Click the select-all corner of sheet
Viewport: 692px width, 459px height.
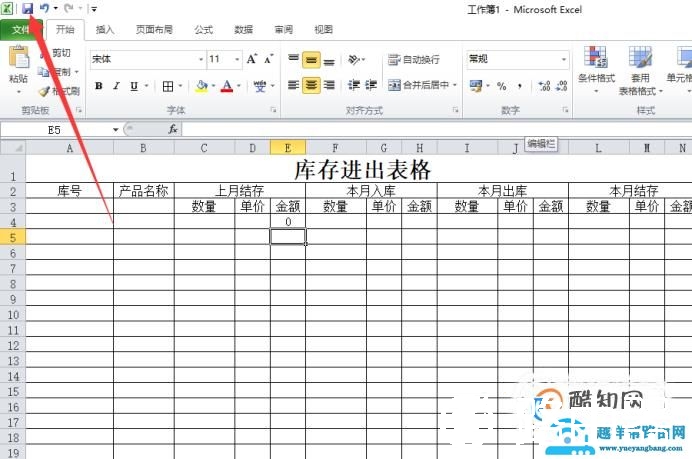[13, 148]
